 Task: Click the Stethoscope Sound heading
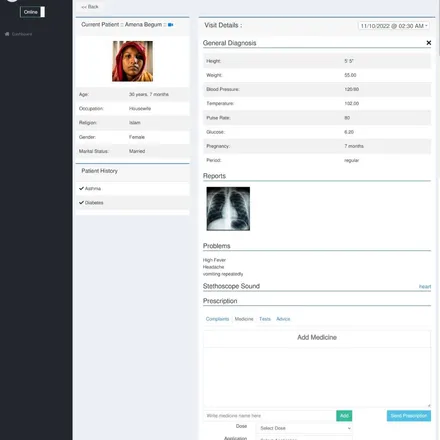[x=231, y=286]
